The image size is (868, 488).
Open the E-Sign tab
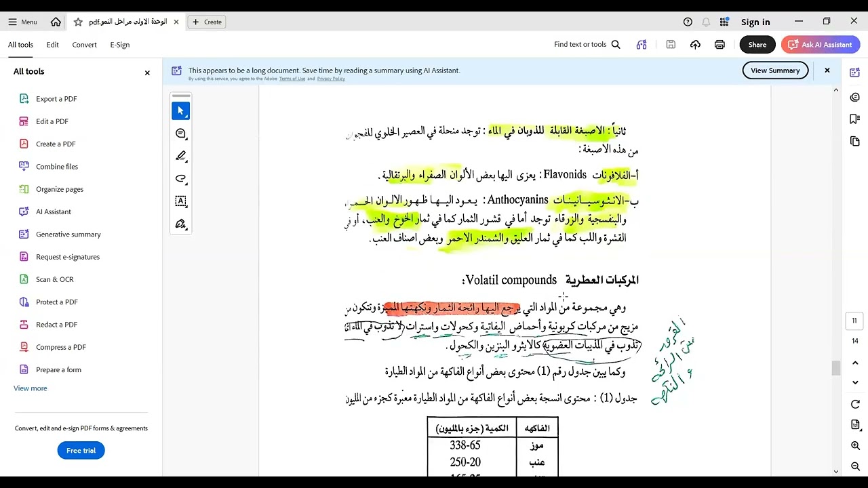point(119,45)
